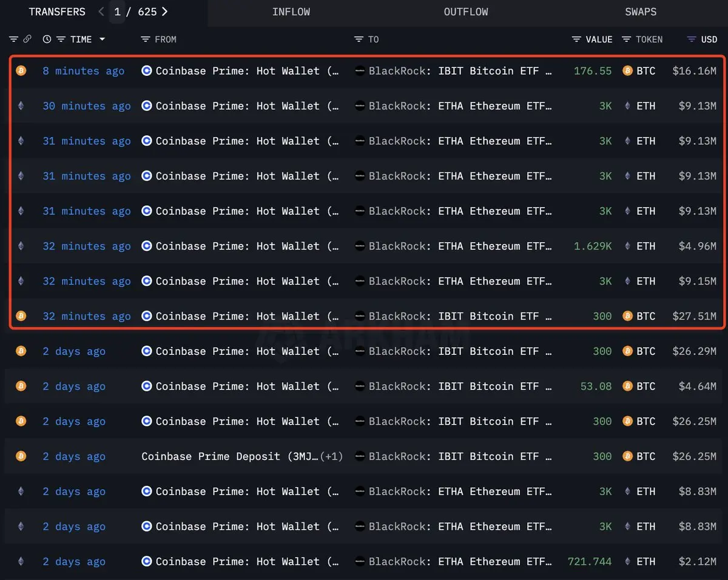Click the $4.96M USD amount

coord(698,246)
